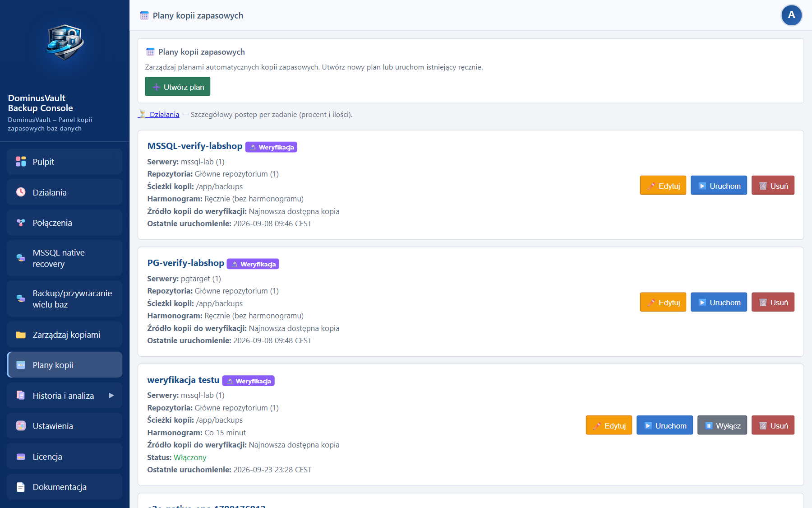Click the DominusVault shield logo
The width and height of the screenshot is (812, 508).
[65, 42]
